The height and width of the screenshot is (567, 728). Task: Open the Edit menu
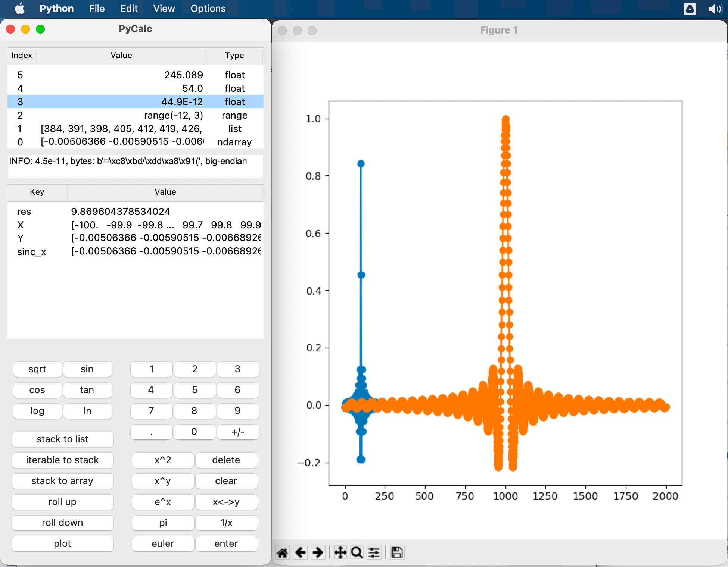coord(129,9)
